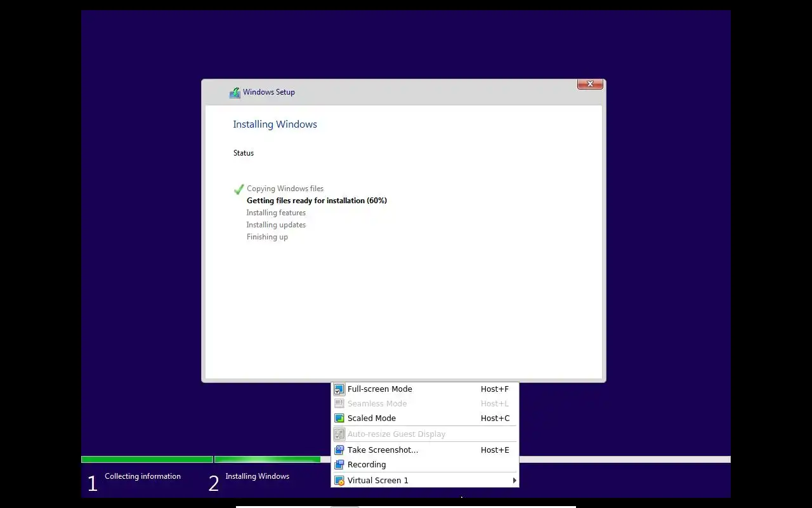Click the greyed Auto-resize Guest Display icon

[x=339, y=434]
